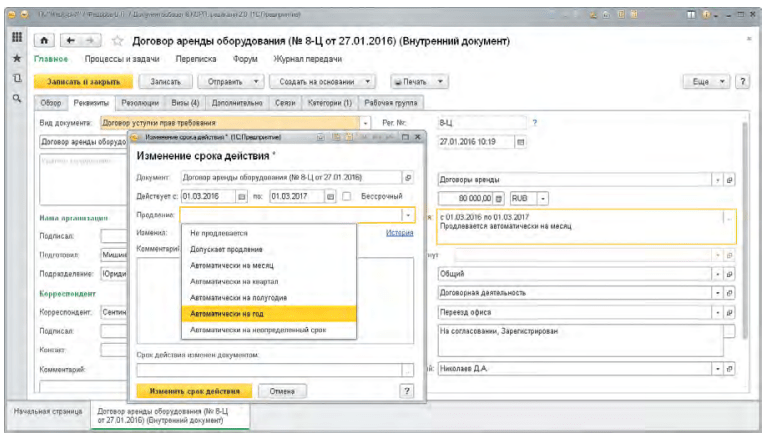Screen dimensions: 767x440
Task: Go to home page icon
Action: click(x=44, y=41)
